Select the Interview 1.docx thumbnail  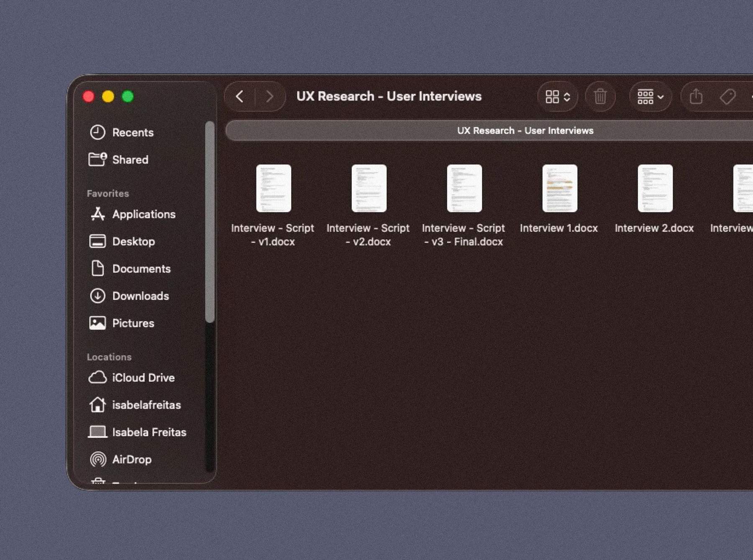pos(560,188)
